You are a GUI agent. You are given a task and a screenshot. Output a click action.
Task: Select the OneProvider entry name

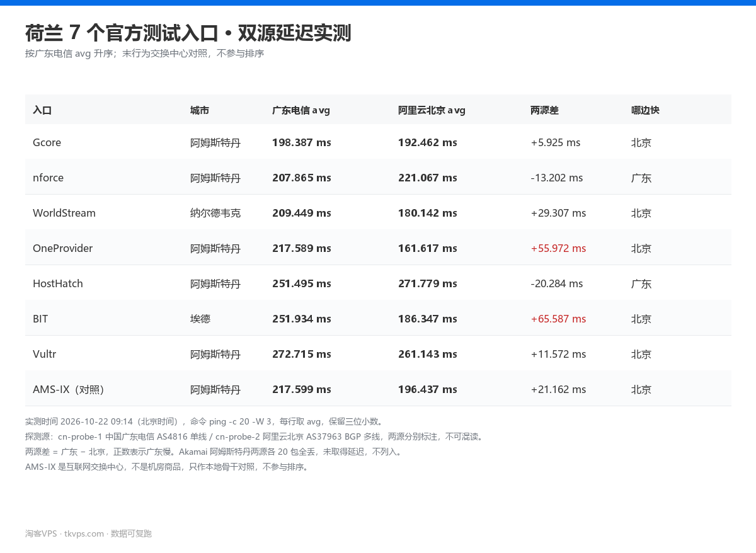(62, 248)
